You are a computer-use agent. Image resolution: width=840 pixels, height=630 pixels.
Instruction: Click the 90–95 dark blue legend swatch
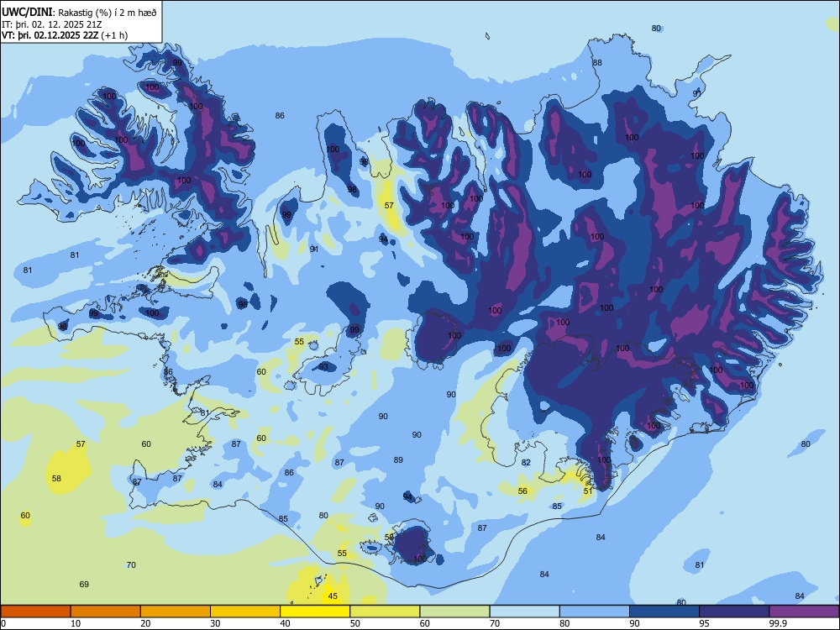(664, 612)
